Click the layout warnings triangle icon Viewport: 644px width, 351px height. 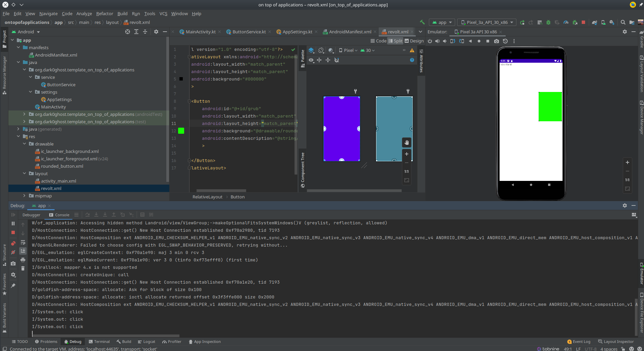pyautogui.click(x=412, y=50)
